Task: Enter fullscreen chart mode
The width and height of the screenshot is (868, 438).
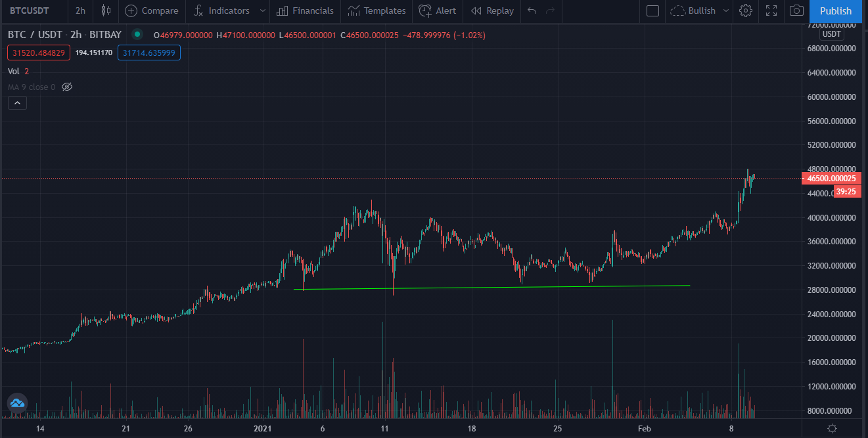Action: (x=771, y=11)
